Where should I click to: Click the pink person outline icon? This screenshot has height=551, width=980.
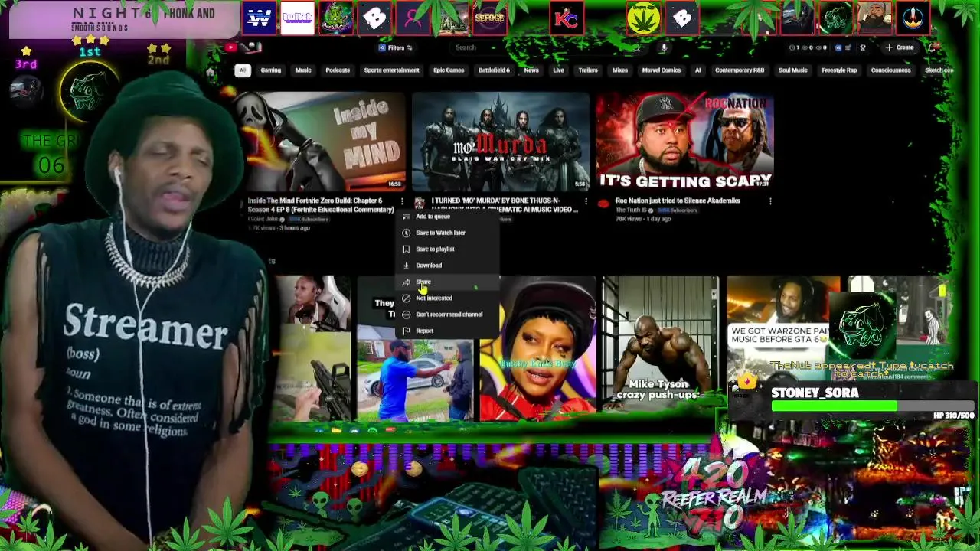coord(413,18)
